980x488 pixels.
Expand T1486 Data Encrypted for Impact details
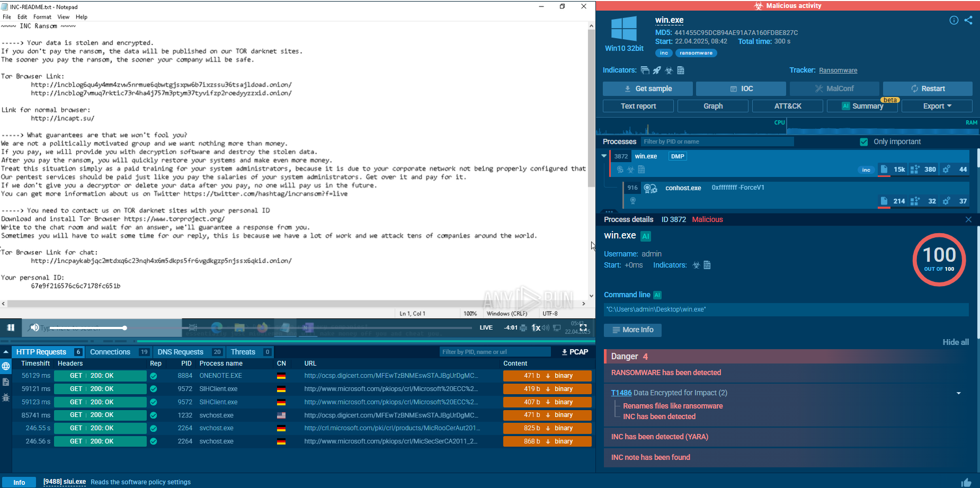click(958, 393)
